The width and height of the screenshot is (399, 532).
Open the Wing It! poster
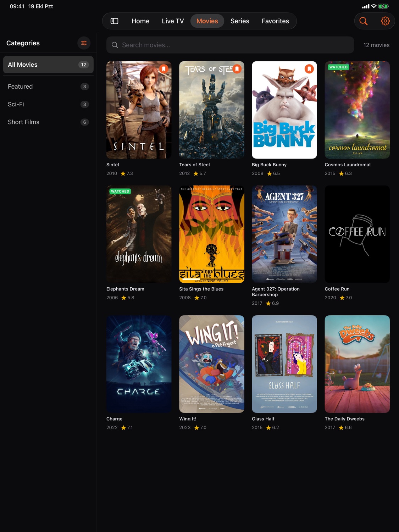pos(212,364)
